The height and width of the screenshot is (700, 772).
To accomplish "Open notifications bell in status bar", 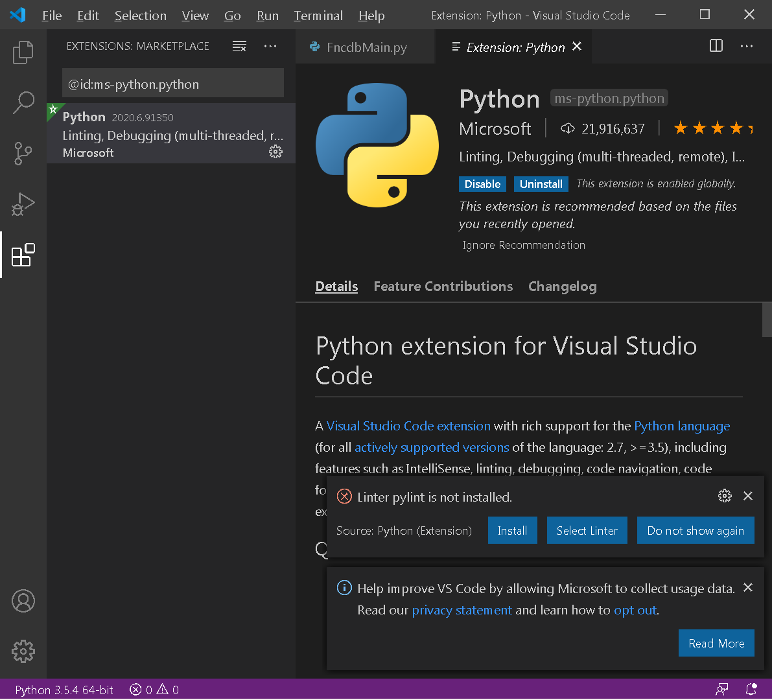I will coord(751,690).
